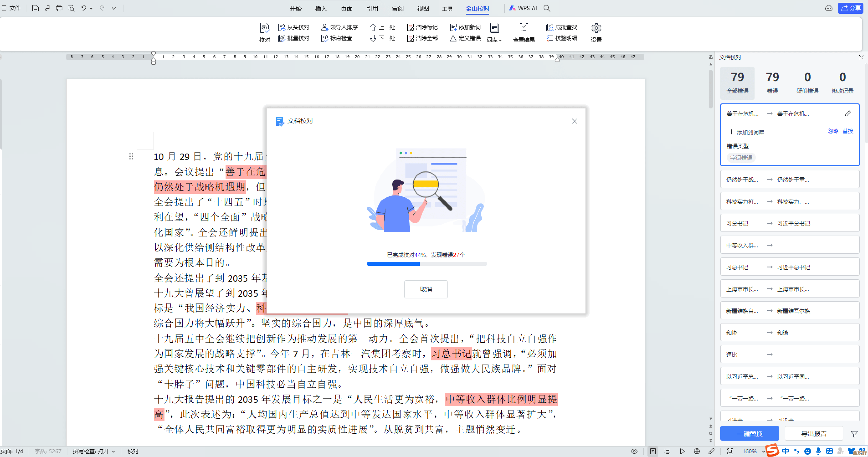
Task: Cancel the running document proofread via 取消
Action: (426, 289)
